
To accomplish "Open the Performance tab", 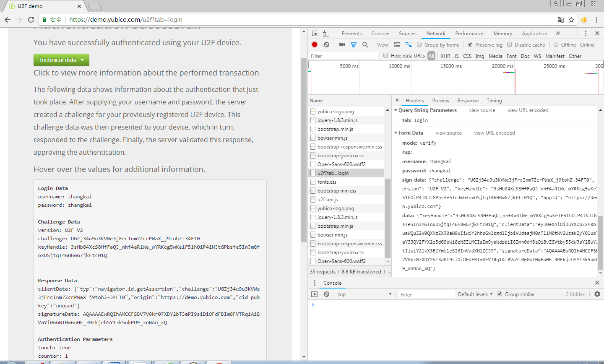I will click(x=469, y=34).
